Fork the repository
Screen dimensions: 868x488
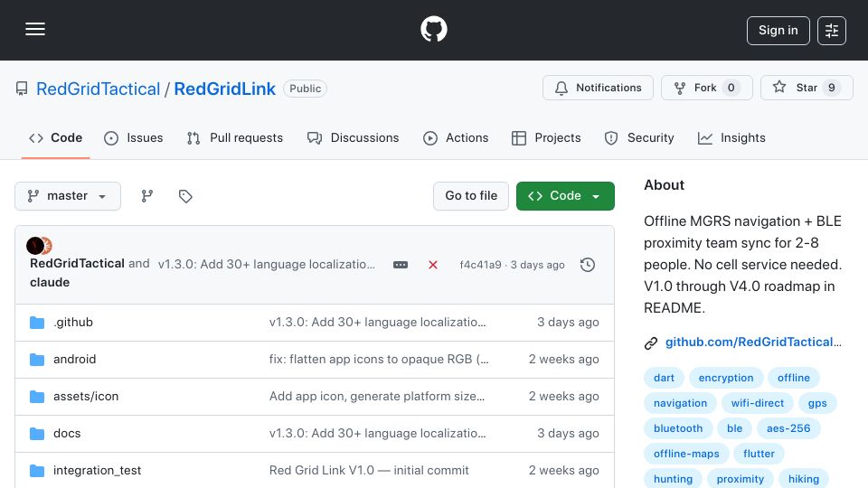click(x=706, y=88)
